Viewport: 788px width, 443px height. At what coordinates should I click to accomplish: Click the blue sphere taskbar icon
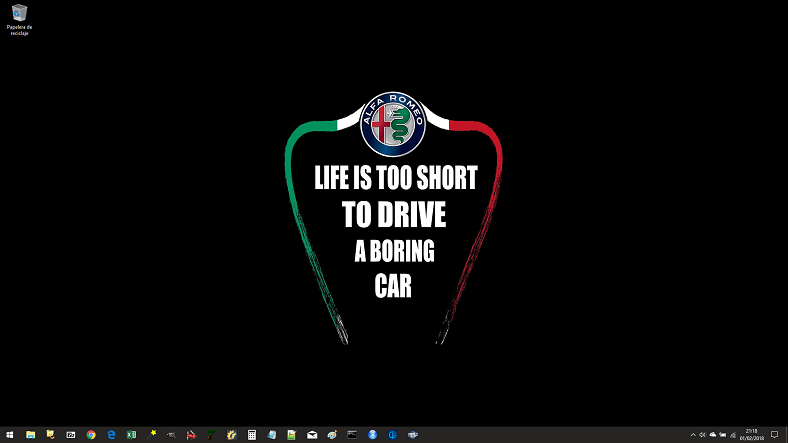point(372,435)
